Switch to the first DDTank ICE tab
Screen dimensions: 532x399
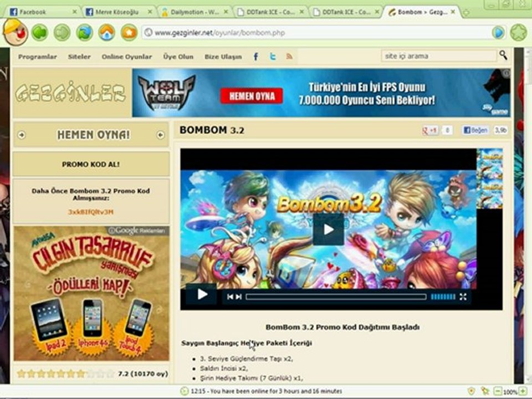tap(270, 12)
